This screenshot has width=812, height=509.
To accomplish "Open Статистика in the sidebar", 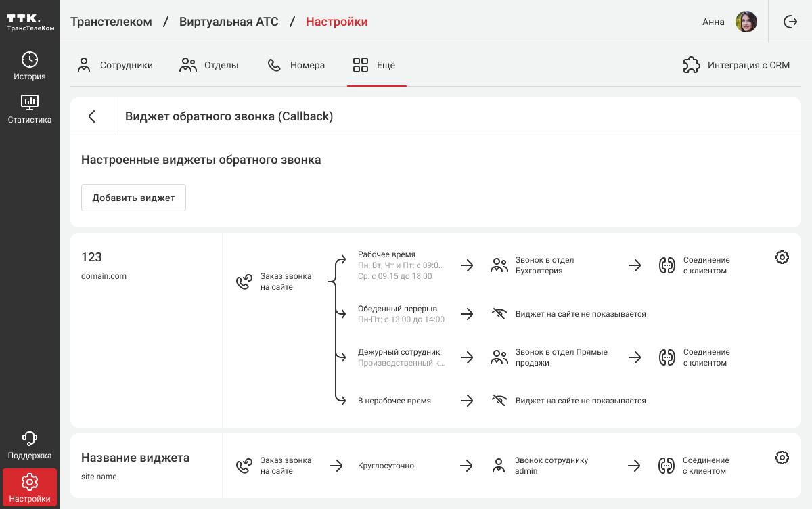I will (x=30, y=109).
